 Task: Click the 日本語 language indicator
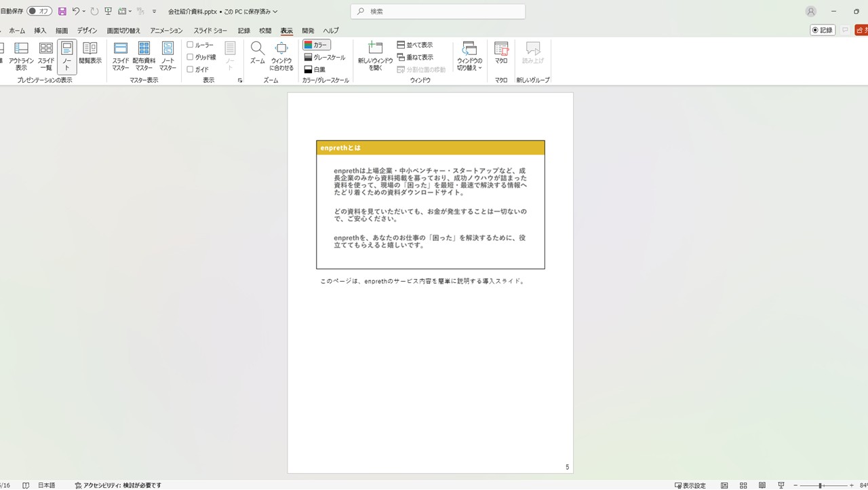(46, 485)
